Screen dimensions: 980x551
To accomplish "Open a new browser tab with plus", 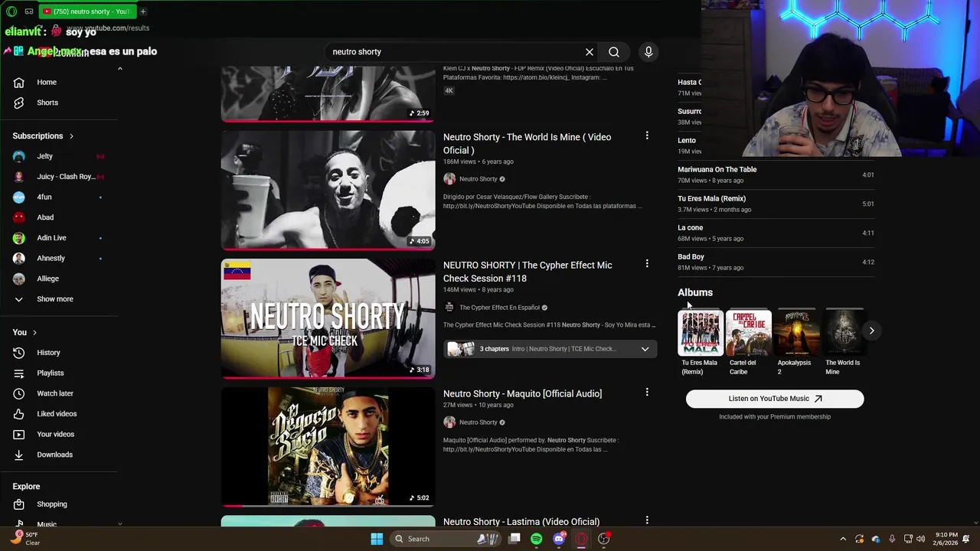I will [142, 11].
